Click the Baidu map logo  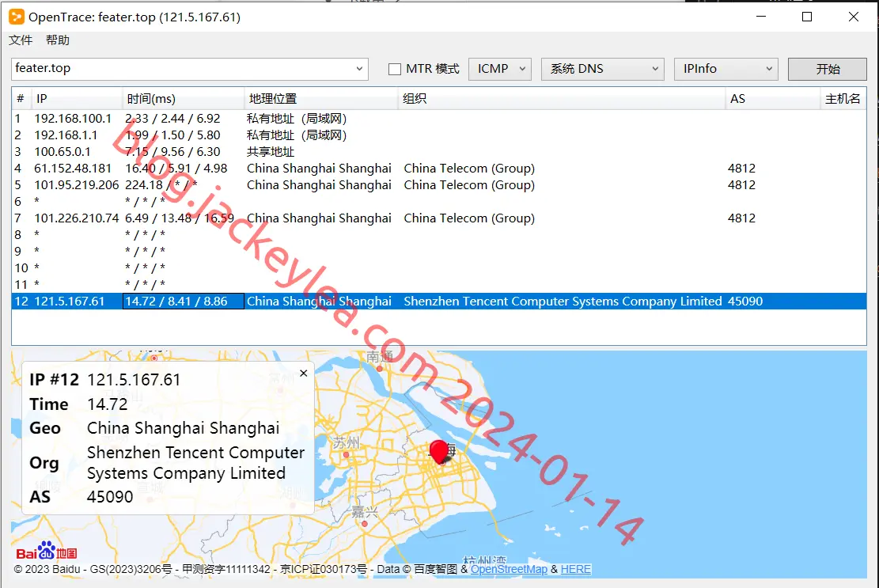[47, 552]
